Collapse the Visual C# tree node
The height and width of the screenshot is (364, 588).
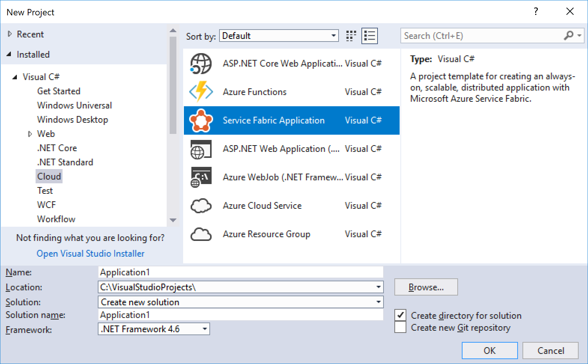(15, 77)
